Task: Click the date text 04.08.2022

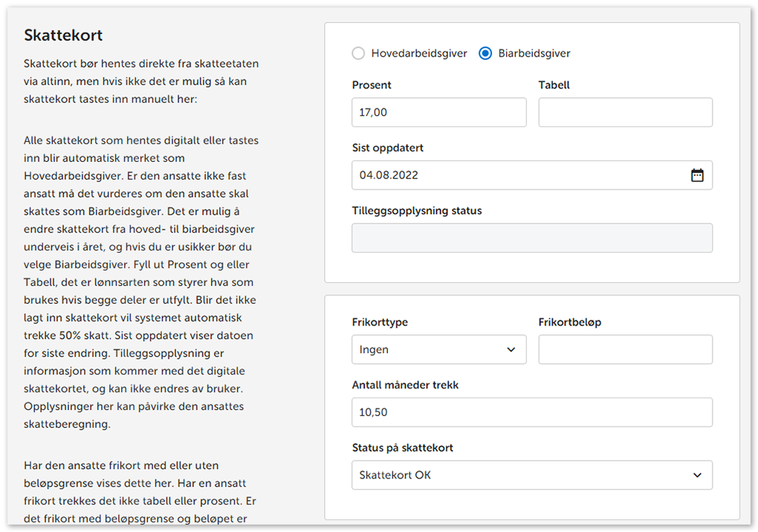Action: (x=389, y=175)
